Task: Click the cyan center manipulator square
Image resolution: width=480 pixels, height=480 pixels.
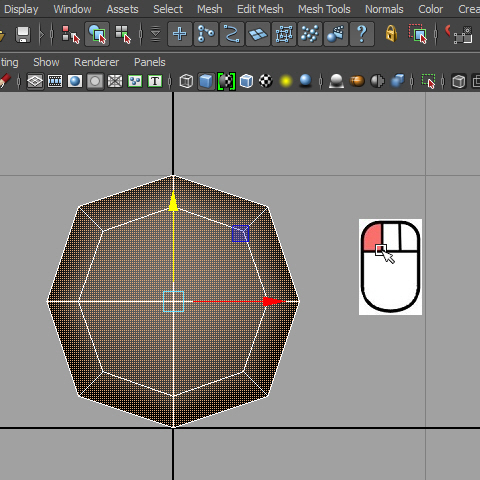Action: [x=173, y=301]
